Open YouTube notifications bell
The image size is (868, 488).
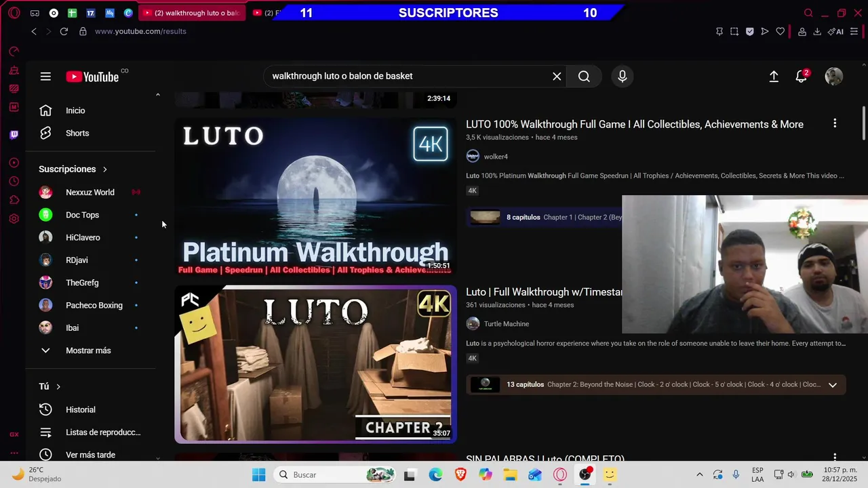pos(802,77)
